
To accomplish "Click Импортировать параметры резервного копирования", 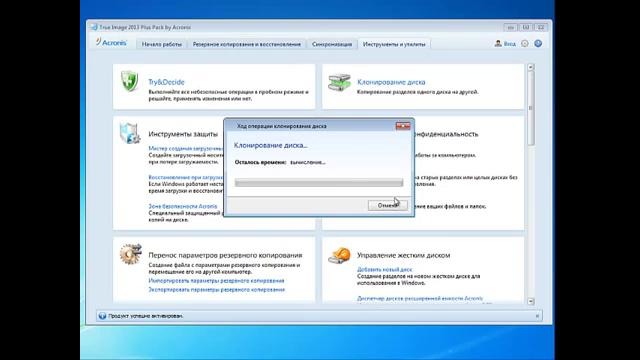I will point(216,281).
